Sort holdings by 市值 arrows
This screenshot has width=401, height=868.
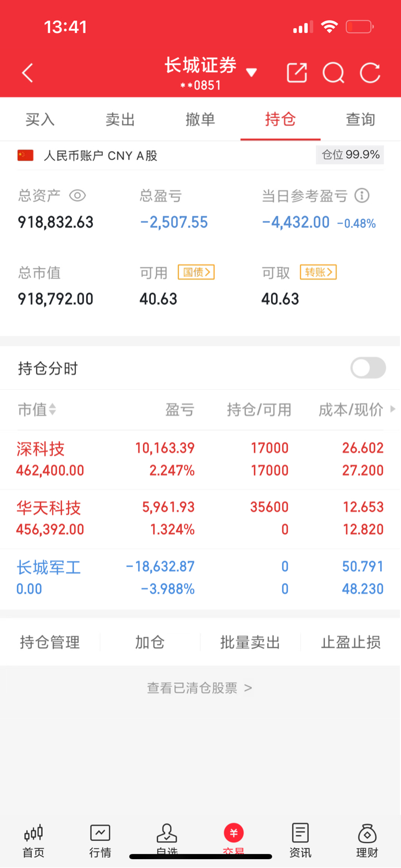[52, 410]
